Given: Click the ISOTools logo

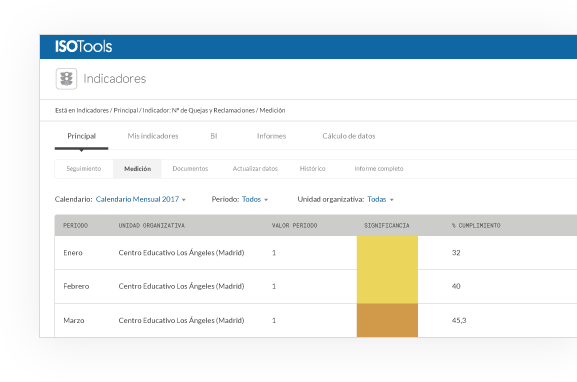Looking at the screenshot, I should [84, 47].
